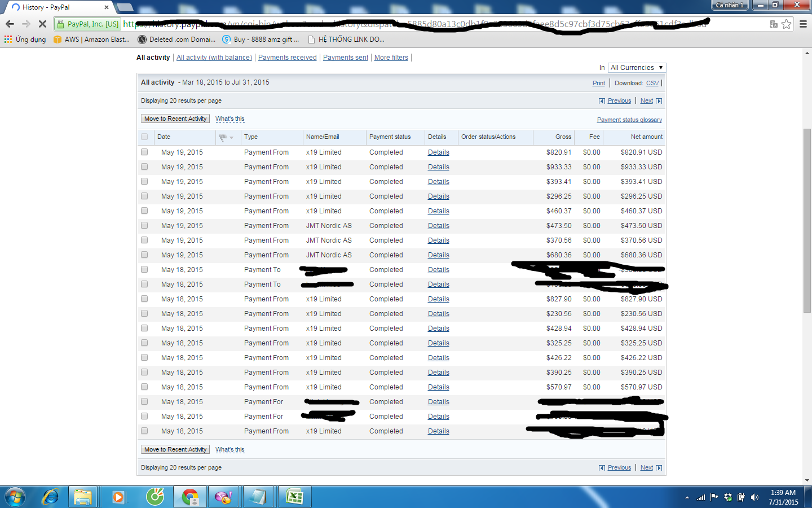Open Yahoo Messenger from the taskbar
This screenshot has height=508, width=812.
click(224, 497)
